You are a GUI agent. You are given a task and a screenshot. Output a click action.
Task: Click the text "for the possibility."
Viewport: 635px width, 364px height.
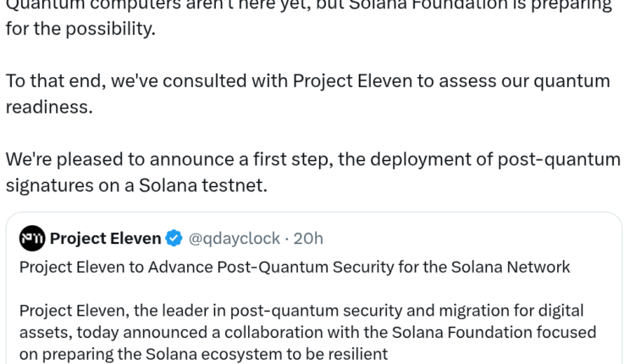tap(80, 29)
